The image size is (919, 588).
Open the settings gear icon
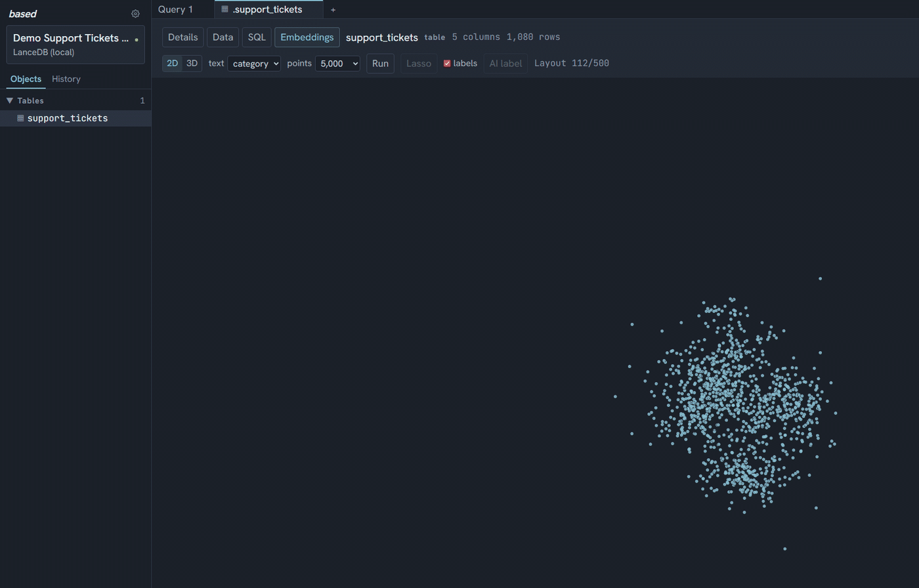(135, 14)
